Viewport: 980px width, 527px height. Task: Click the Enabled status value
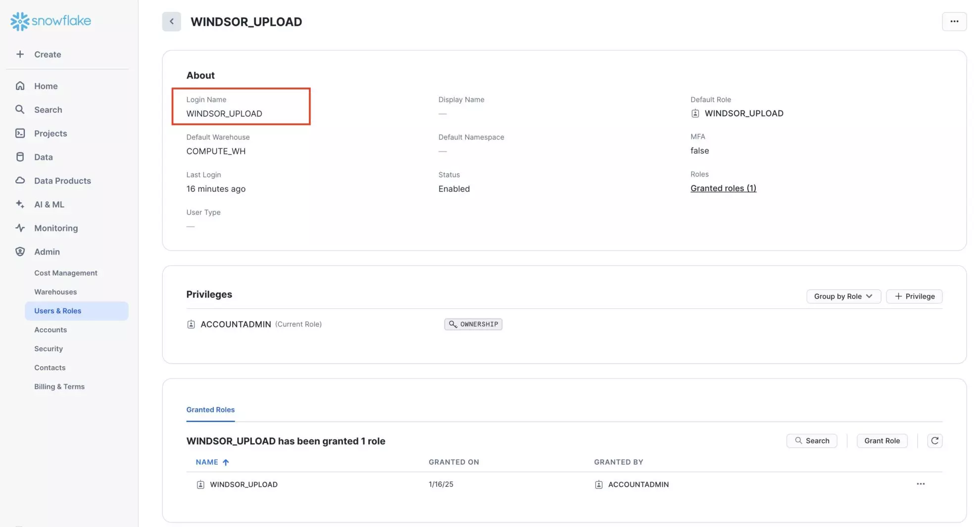pos(454,189)
